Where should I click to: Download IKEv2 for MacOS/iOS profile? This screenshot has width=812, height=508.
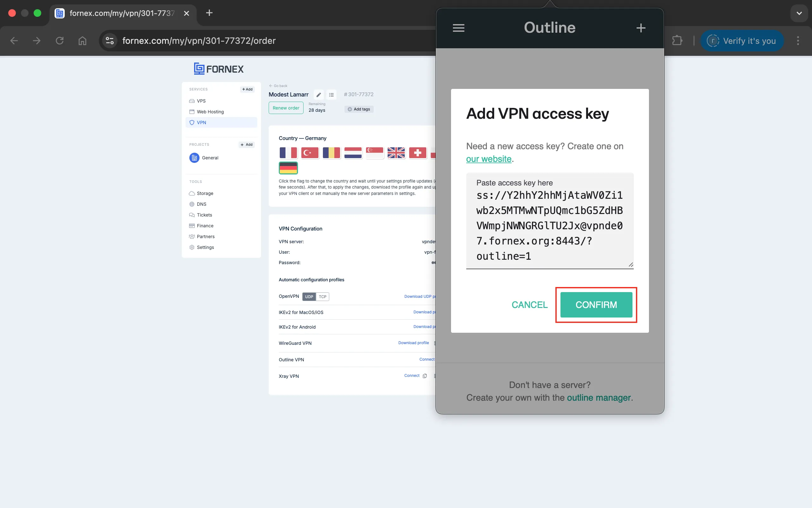click(424, 312)
